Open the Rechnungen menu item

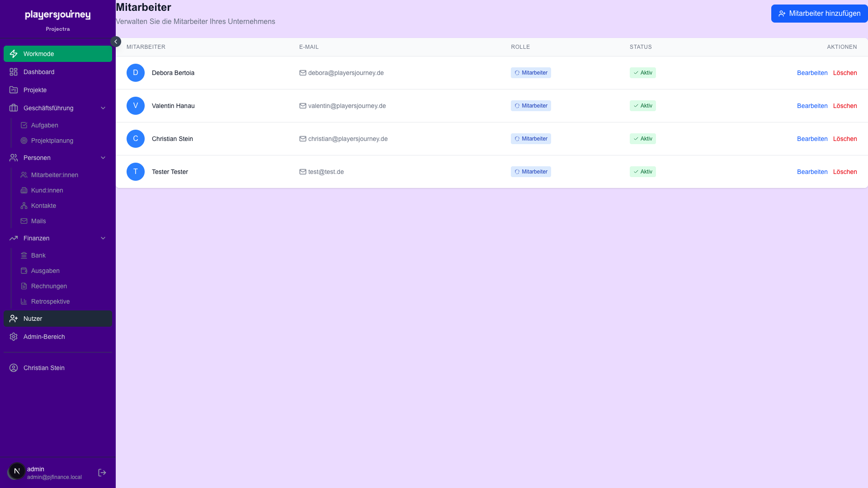49,286
